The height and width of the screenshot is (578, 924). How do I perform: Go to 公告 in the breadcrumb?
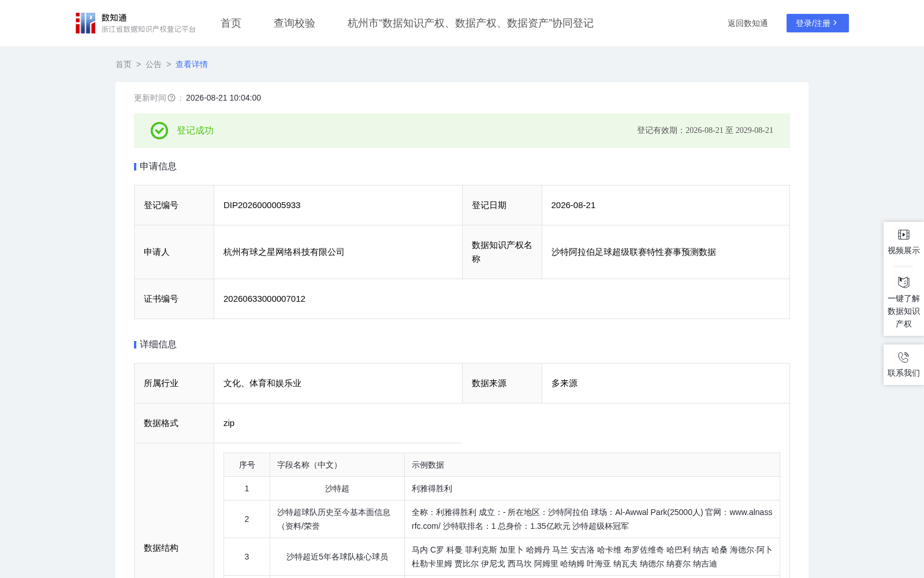pos(154,64)
